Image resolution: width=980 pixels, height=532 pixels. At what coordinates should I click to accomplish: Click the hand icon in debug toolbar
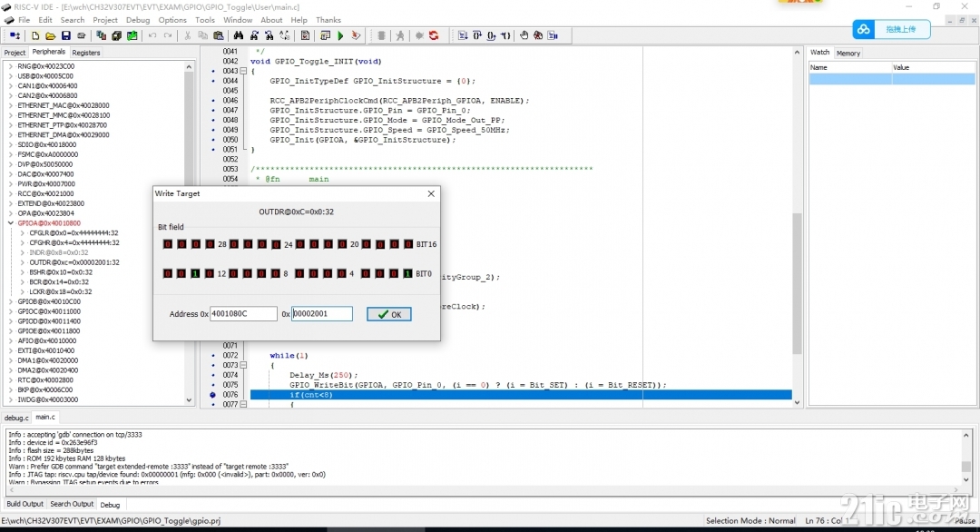(x=524, y=35)
